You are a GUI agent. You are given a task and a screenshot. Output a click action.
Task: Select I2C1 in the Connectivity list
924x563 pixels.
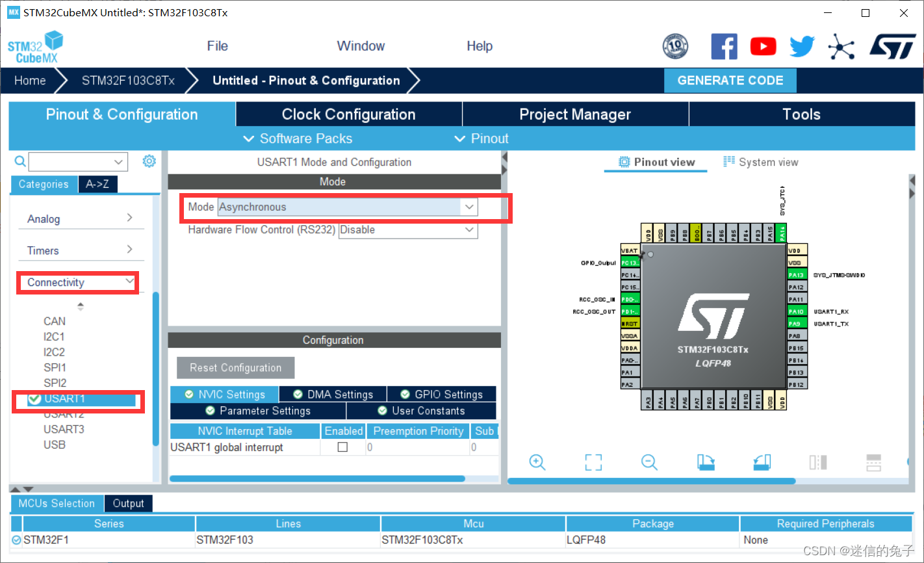coord(54,337)
